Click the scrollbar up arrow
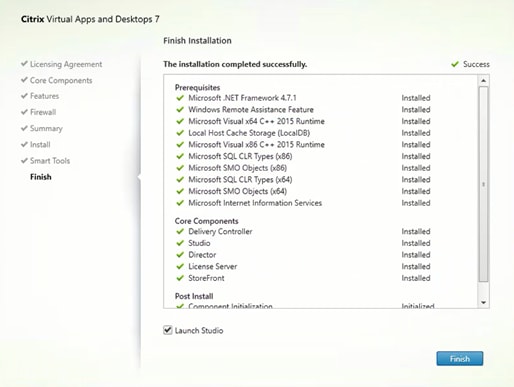Image resolution: width=514 pixels, height=387 pixels. tap(483, 81)
